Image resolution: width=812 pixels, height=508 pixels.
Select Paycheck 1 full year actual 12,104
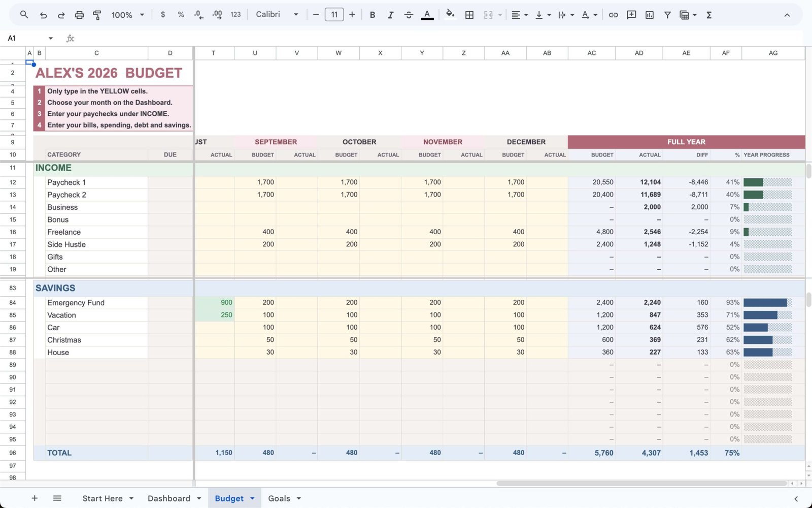coord(639,182)
